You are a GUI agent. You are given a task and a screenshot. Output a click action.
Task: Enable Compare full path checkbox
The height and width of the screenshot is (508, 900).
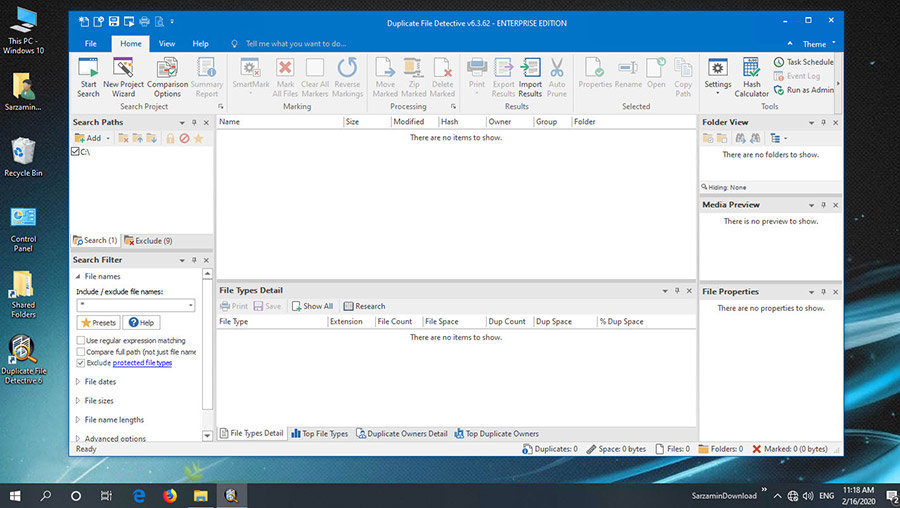click(81, 352)
